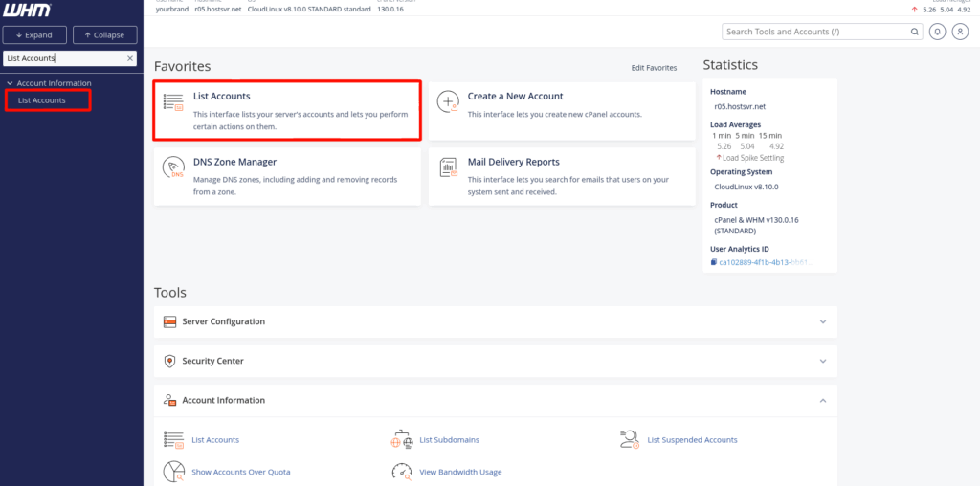This screenshot has height=486, width=980.
Task: Clear the sidebar search with X
Action: pyautogui.click(x=131, y=58)
